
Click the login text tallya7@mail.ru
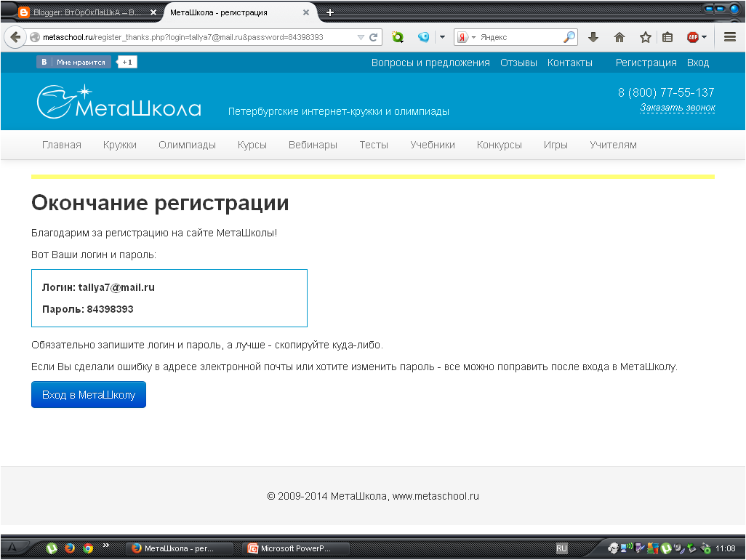click(116, 287)
